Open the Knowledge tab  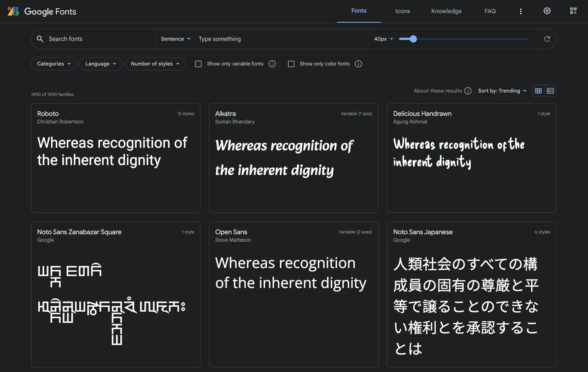coord(446,11)
